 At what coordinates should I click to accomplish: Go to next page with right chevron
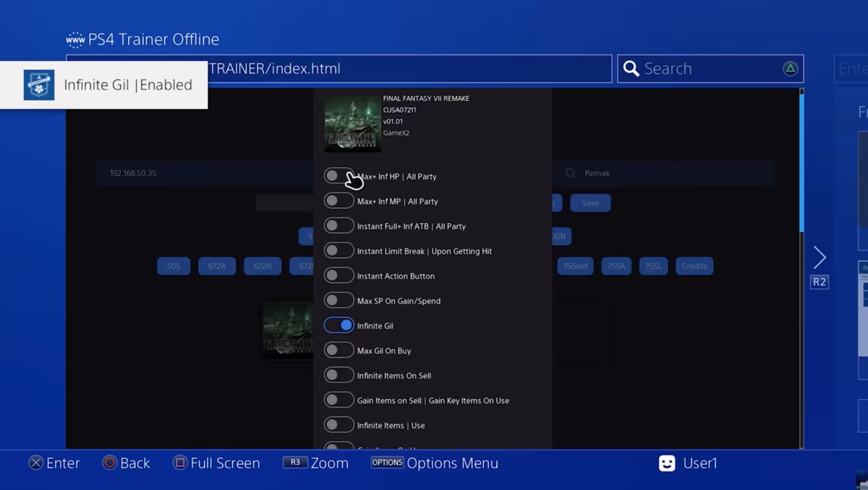coord(819,257)
